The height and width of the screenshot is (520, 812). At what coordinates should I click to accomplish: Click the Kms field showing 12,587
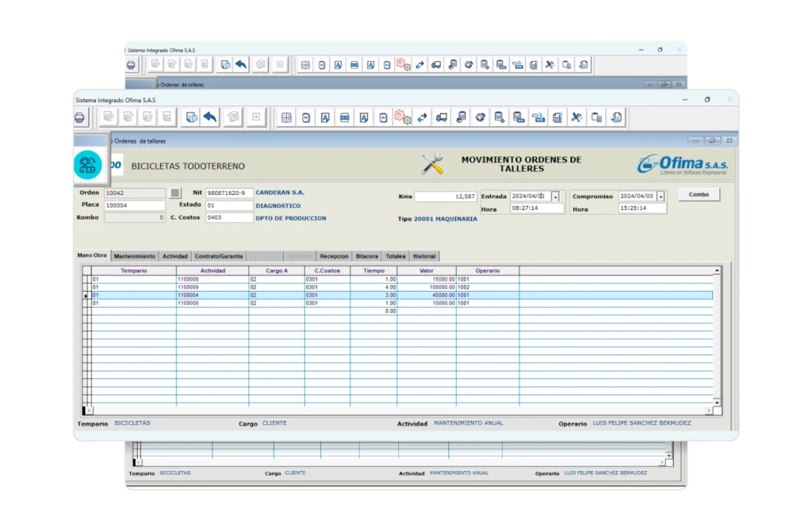446,197
